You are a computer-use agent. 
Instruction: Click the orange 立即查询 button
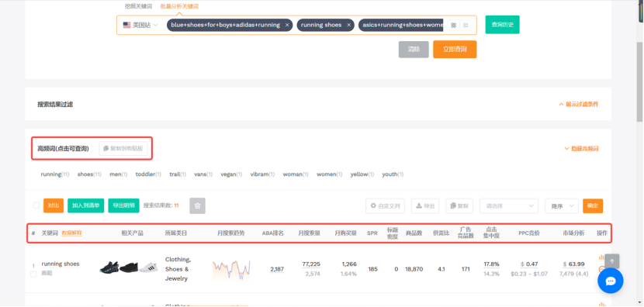click(x=455, y=50)
